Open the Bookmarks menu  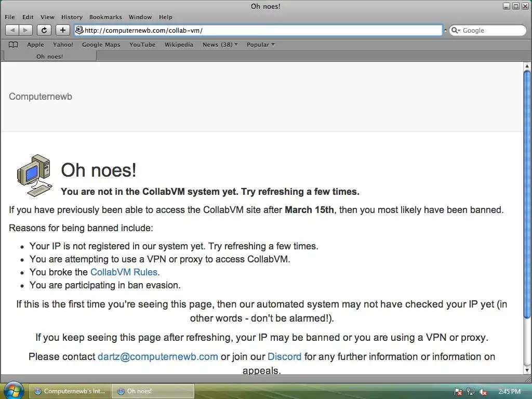[x=105, y=17]
